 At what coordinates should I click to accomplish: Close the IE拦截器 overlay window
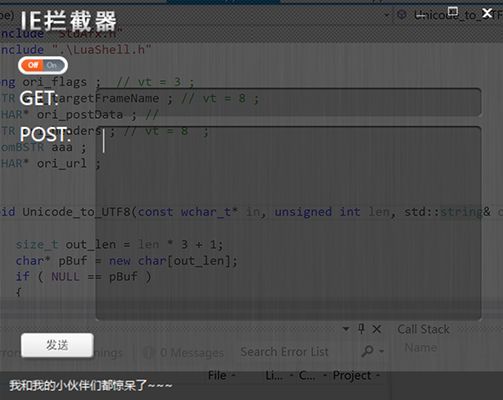[487, 13]
